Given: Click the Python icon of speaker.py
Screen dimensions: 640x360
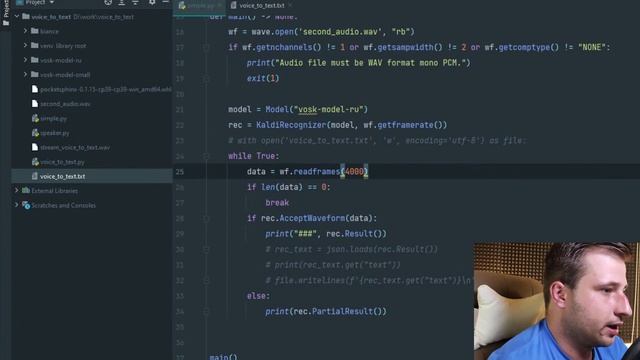Looking at the screenshot, I should point(35,133).
